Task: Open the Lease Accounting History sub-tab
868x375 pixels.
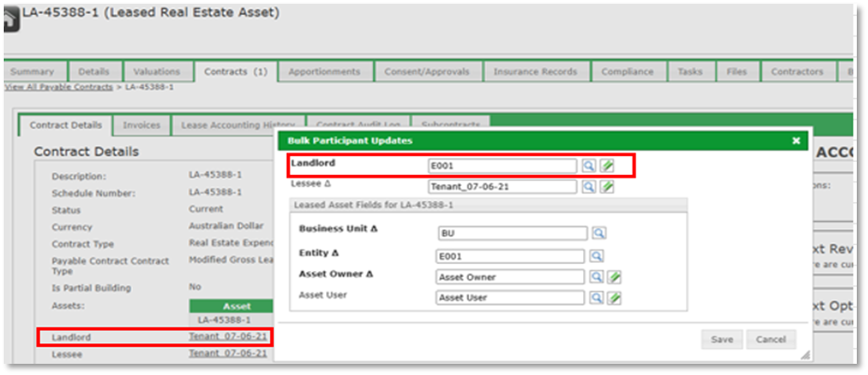Action: pos(237,125)
